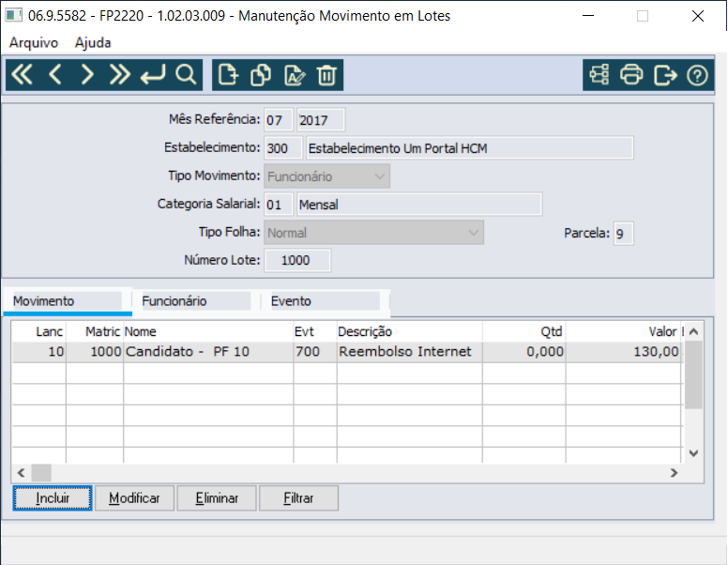Go to first record arrow icon
The width and height of the screenshot is (728, 565).
(22, 75)
